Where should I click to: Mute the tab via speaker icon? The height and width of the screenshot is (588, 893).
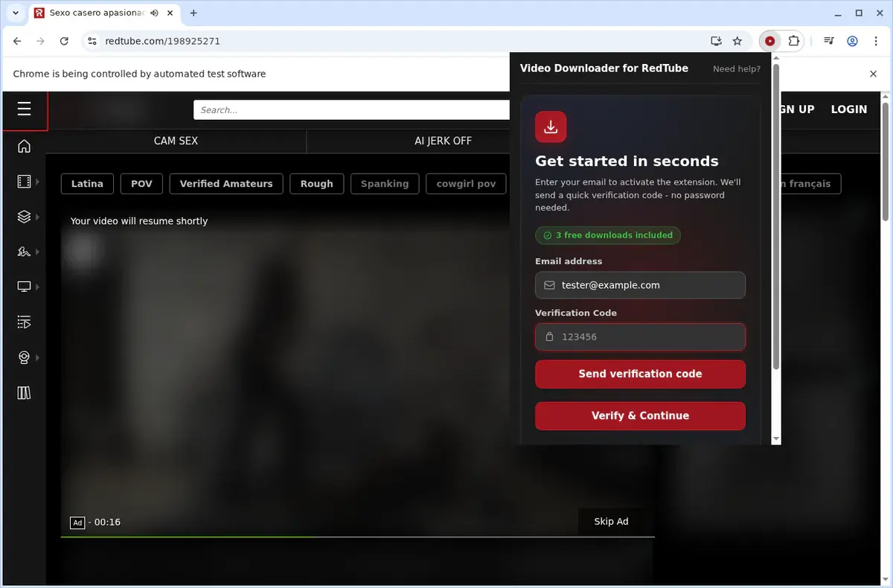(153, 13)
